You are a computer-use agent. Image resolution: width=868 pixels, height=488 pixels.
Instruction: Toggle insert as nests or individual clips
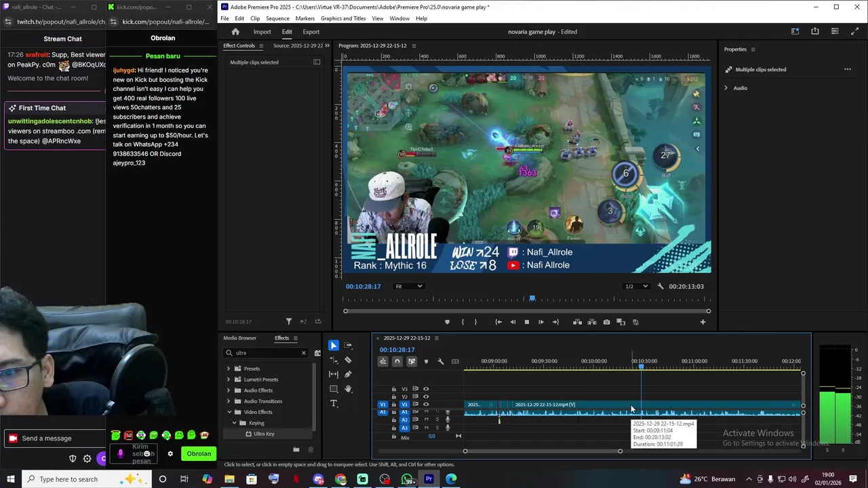tap(383, 361)
